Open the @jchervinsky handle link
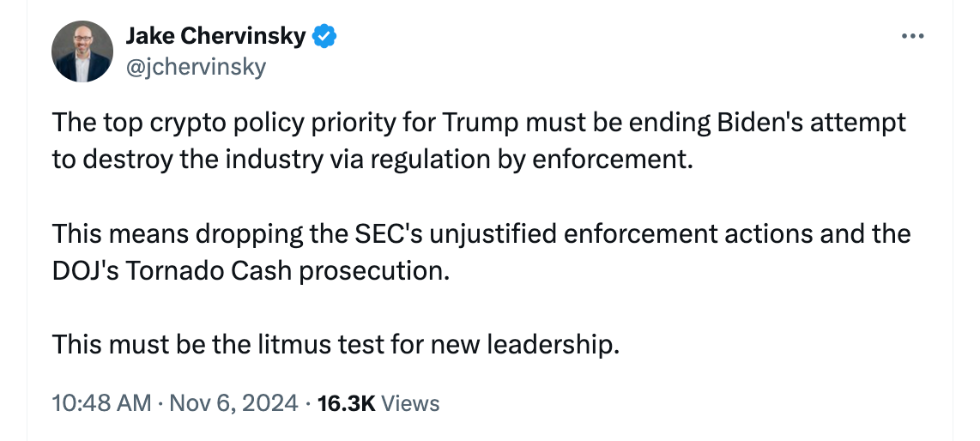Viewport: 980px width, 441px height. click(x=196, y=67)
